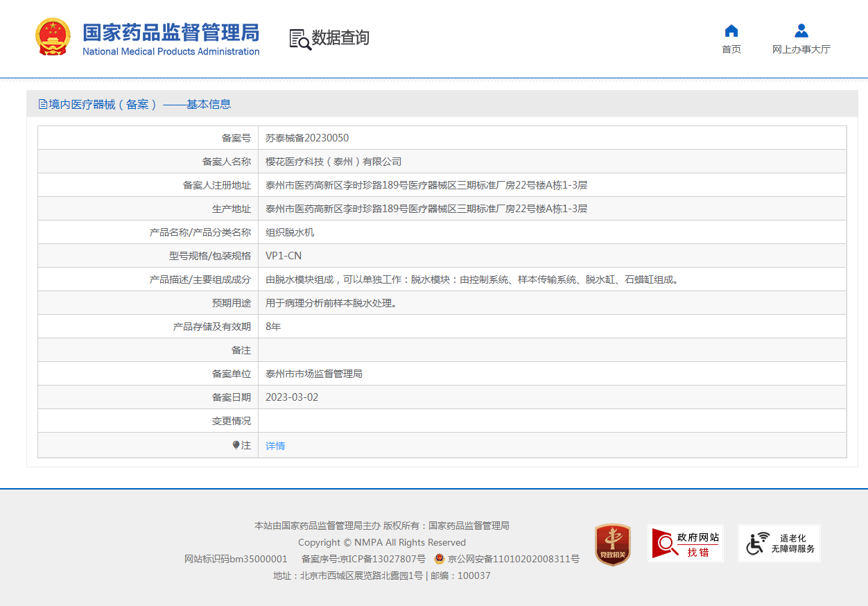Click footer text 网站标识码bm35000001
This screenshot has width=868, height=606.
[236, 559]
